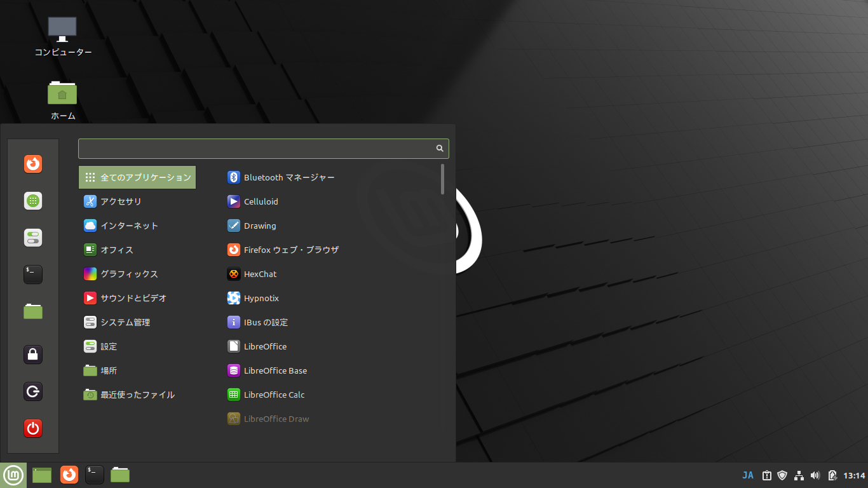The height and width of the screenshot is (488, 868).
Task: Open Software Manager from the favorites sidebar
Action: pos(33,201)
